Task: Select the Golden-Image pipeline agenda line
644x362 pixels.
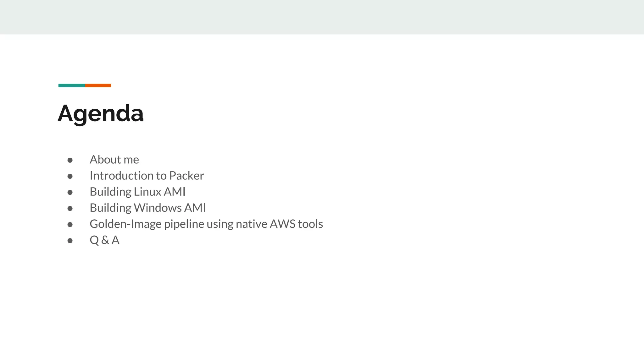Action: coord(206,224)
